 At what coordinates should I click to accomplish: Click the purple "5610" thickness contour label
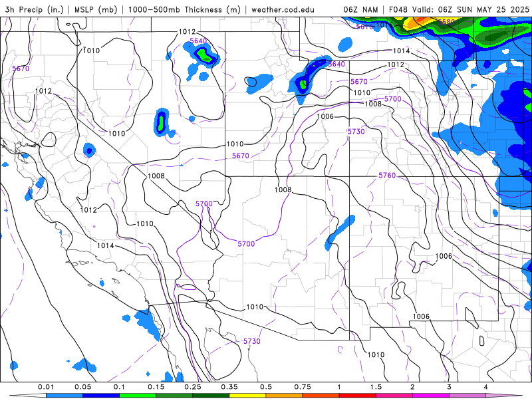click(x=364, y=27)
